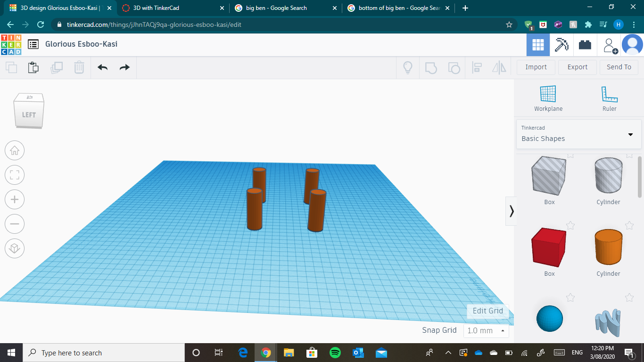This screenshot has height=362, width=644.
Task: Click the Import button
Action: tap(536, 67)
